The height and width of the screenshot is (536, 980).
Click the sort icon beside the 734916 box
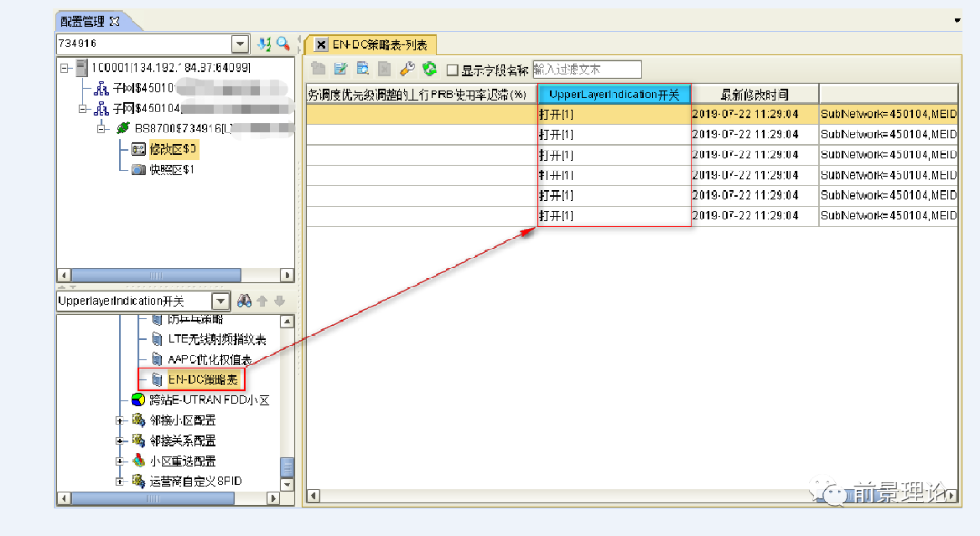264,44
